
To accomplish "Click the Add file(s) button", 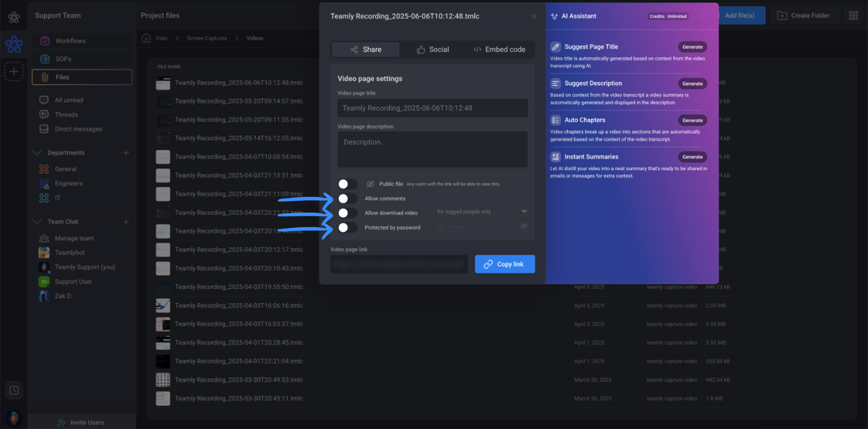I will [740, 15].
